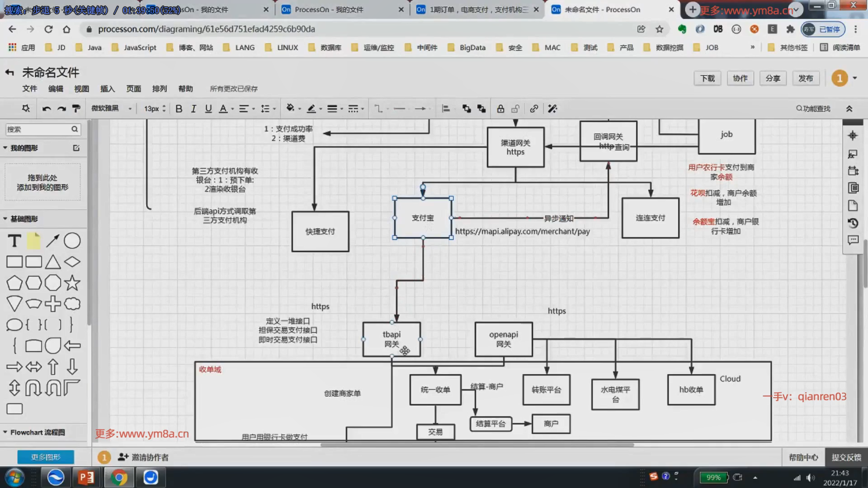The width and height of the screenshot is (868, 488).
Task: Click the 更多图形 more shapes button
Action: 46,457
